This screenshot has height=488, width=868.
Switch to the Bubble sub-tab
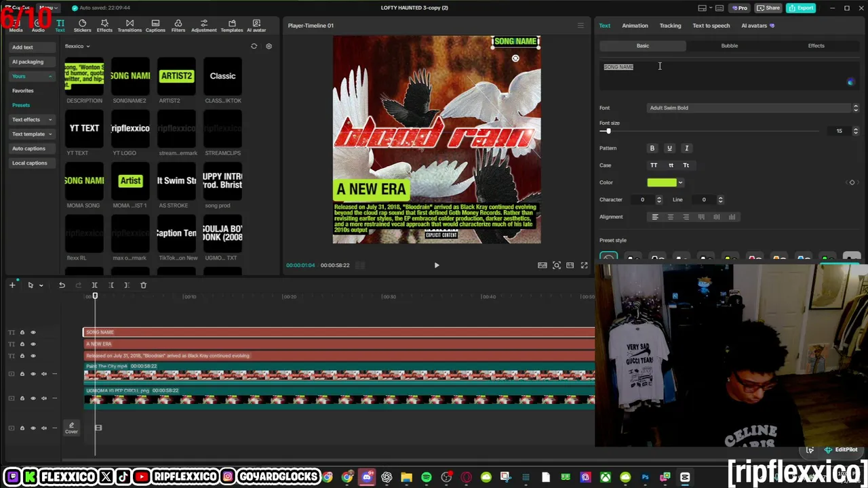coord(730,45)
